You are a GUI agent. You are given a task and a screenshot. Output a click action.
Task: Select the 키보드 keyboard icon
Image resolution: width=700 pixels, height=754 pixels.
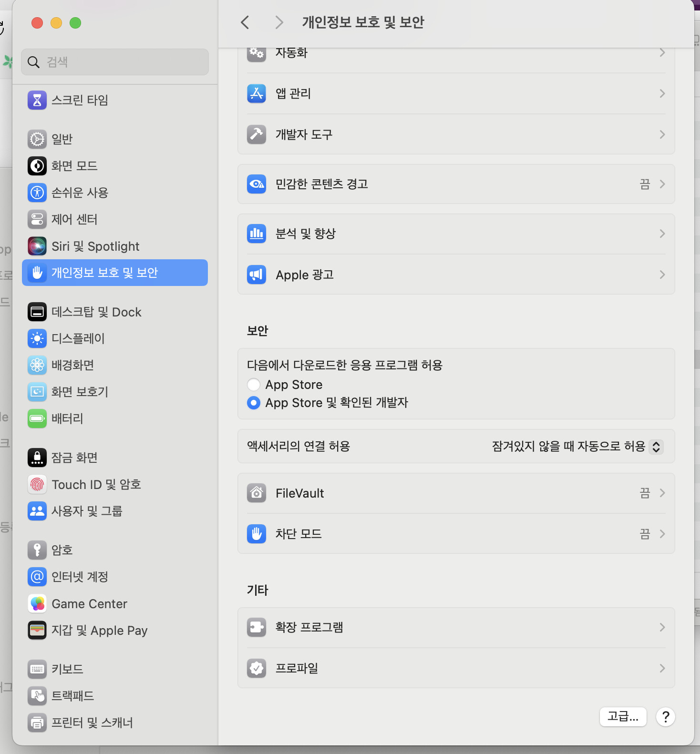pos(37,669)
